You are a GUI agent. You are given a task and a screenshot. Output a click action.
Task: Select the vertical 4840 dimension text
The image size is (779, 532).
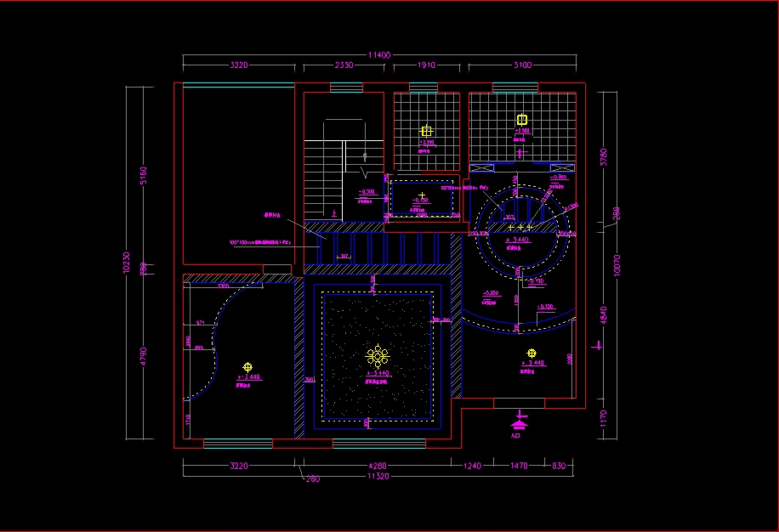[x=603, y=315]
